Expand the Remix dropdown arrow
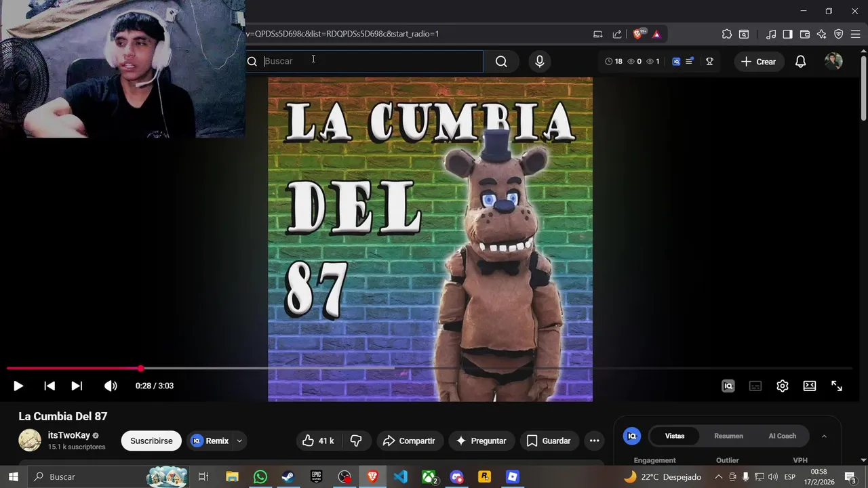 (239, 441)
